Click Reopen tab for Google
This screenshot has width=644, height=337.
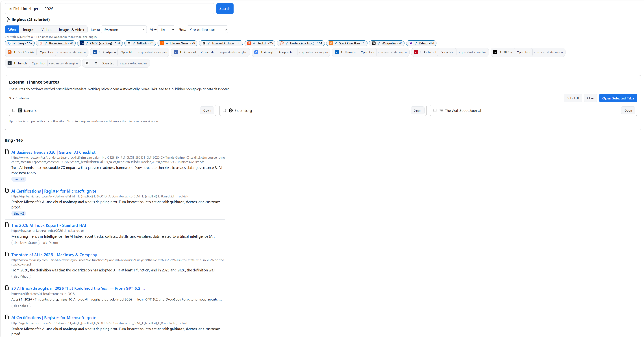(x=286, y=52)
